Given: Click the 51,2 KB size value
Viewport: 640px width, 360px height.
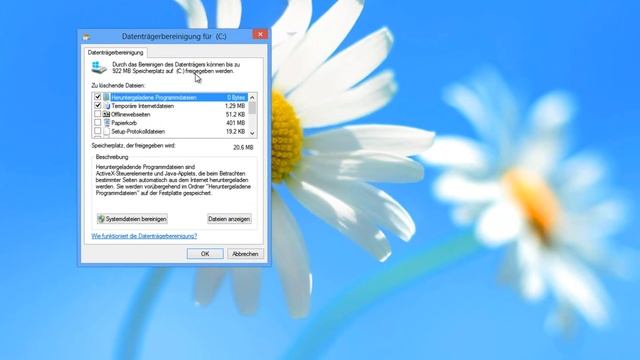Looking at the screenshot, I should pyautogui.click(x=235, y=114).
